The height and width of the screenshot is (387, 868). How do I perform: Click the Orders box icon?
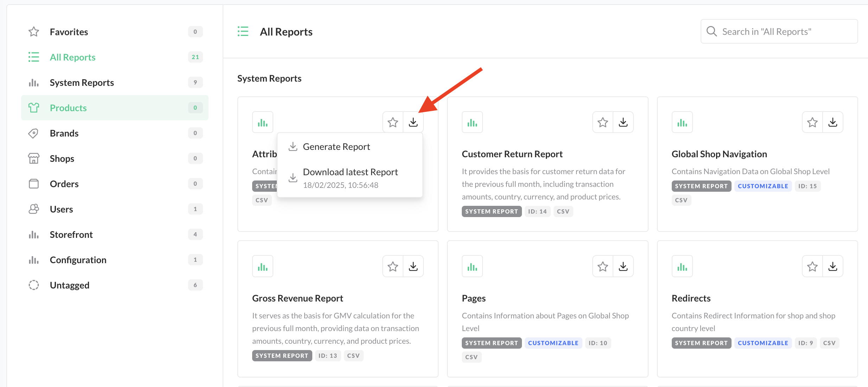click(x=33, y=184)
